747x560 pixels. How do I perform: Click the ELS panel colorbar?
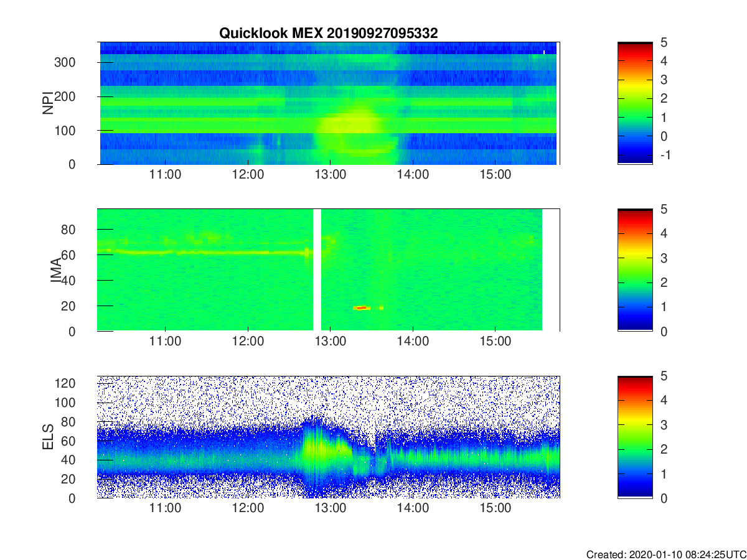click(x=635, y=437)
